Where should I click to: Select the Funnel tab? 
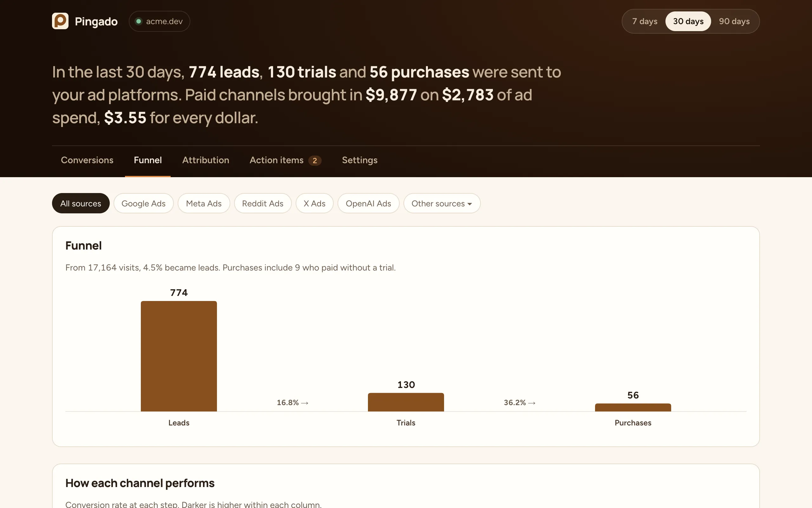click(147, 160)
